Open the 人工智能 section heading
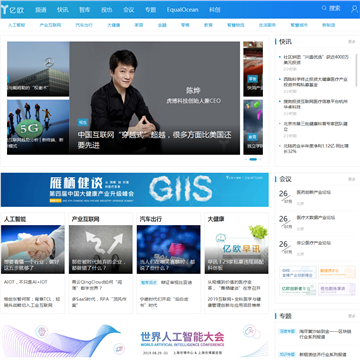The width and height of the screenshot is (360, 360). [x=15, y=219]
